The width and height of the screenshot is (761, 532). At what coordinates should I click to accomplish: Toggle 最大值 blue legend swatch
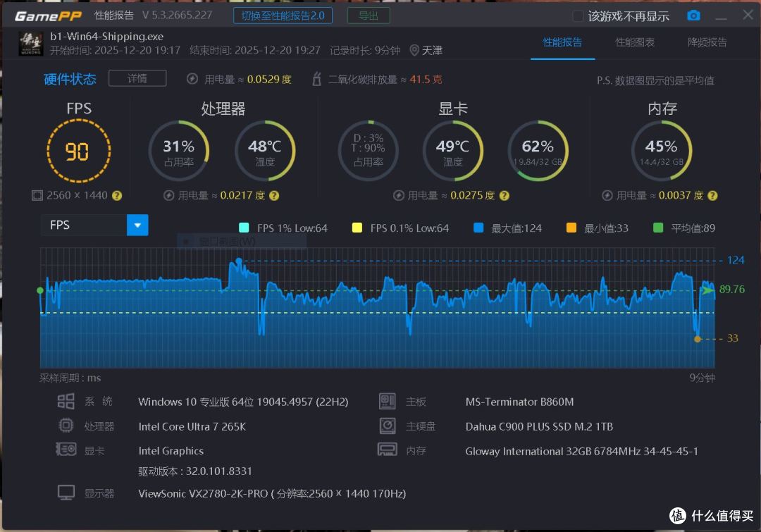(x=478, y=228)
